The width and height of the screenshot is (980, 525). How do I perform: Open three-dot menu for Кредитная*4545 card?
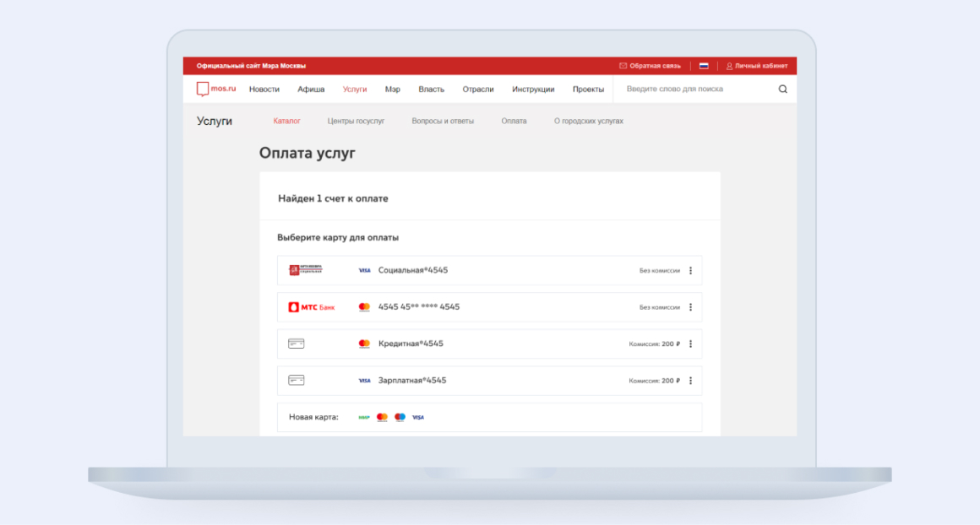click(x=690, y=344)
